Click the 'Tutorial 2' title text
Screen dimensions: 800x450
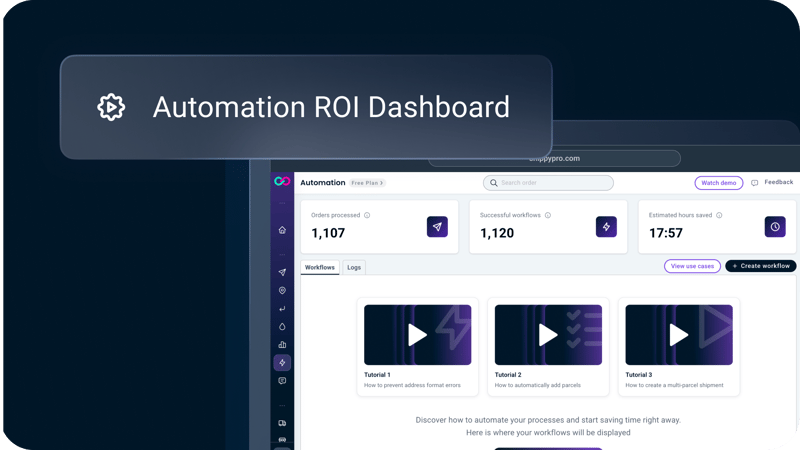[508, 374]
